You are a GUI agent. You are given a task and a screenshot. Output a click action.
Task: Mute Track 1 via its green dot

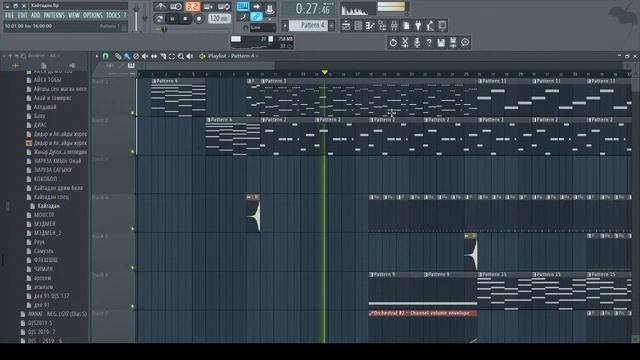click(x=132, y=113)
